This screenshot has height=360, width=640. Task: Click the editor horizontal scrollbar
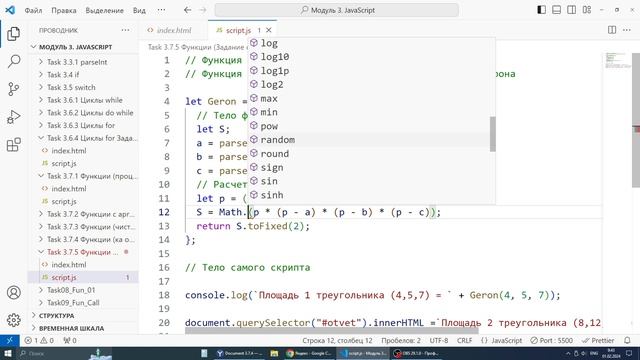[333, 331]
